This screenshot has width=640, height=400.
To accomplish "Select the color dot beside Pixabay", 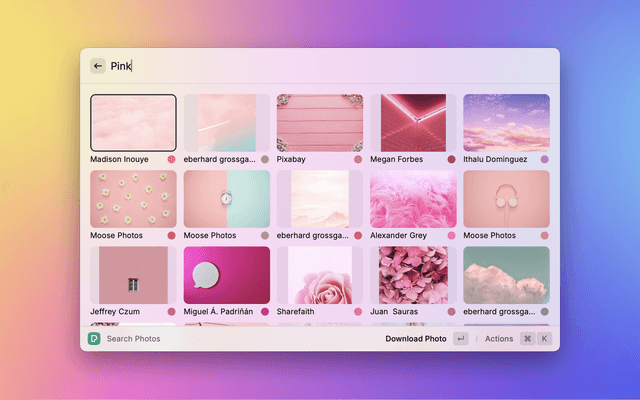I will [x=358, y=159].
